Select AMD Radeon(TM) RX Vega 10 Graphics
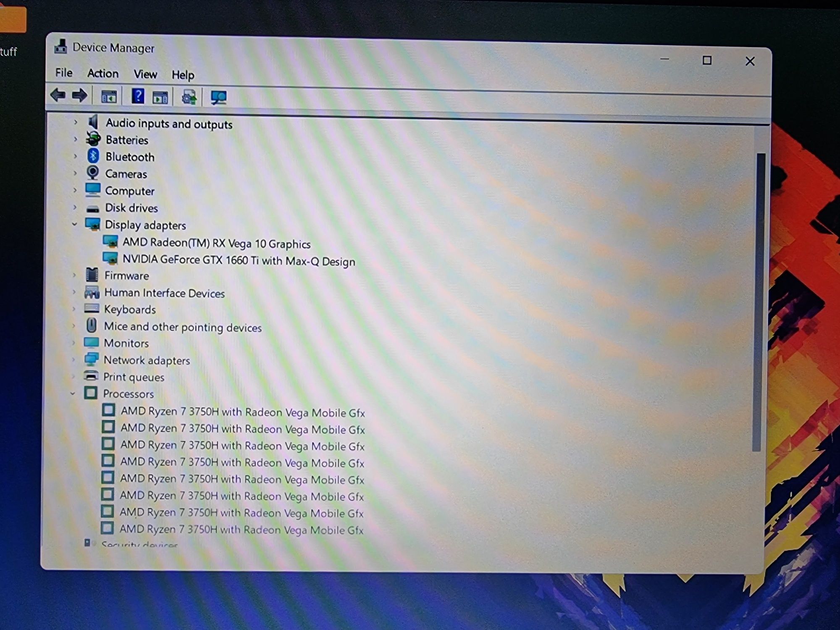The height and width of the screenshot is (630, 840). (x=216, y=243)
